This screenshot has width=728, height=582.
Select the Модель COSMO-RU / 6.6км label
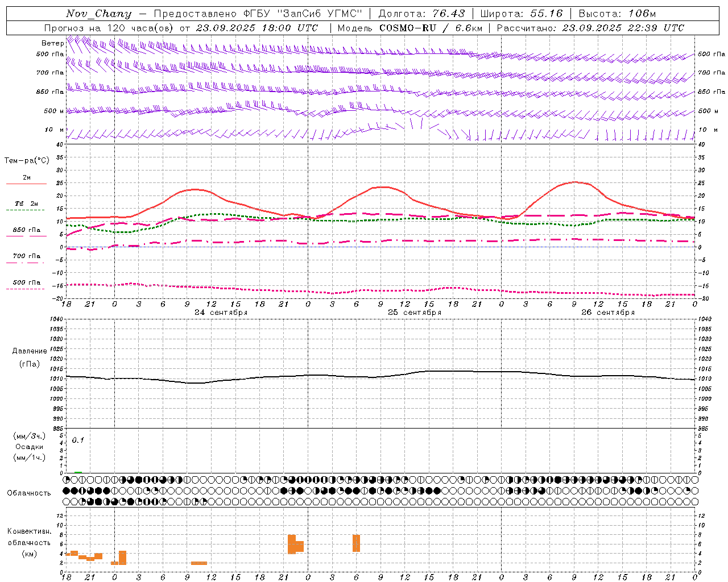(410, 28)
